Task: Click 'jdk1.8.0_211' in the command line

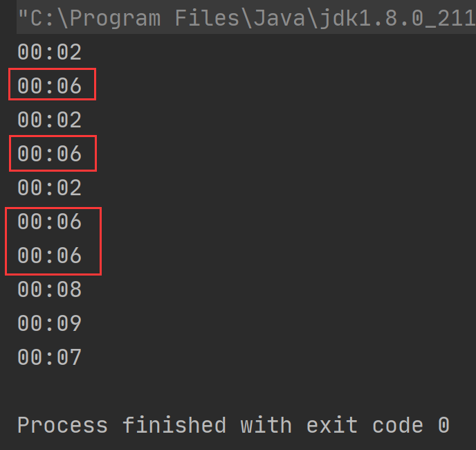Action: pyautogui.click(x=398, y=19)
